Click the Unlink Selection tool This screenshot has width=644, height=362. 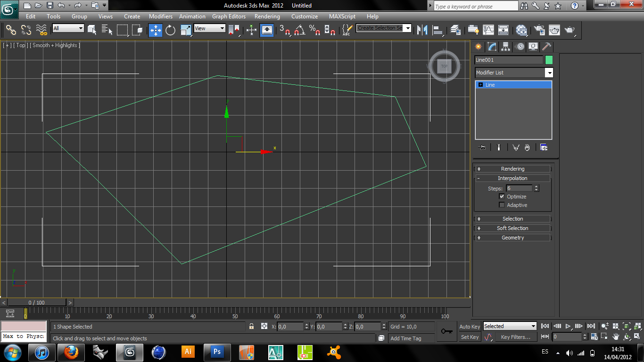26,30
